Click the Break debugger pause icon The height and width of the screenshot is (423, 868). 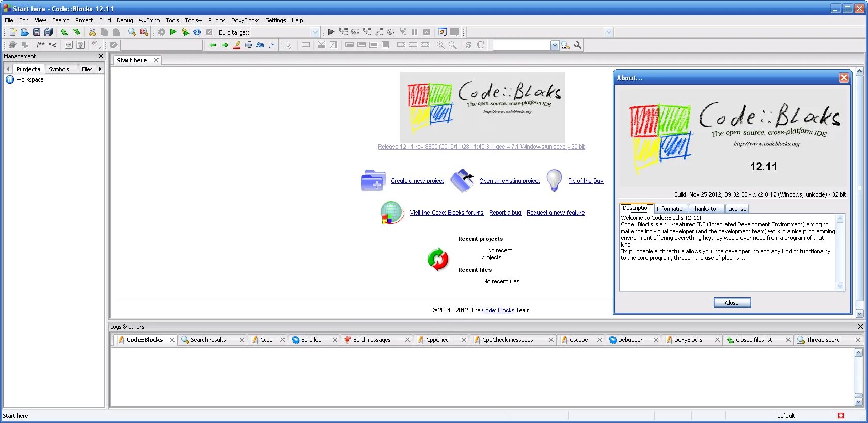(x=415, y=32)
